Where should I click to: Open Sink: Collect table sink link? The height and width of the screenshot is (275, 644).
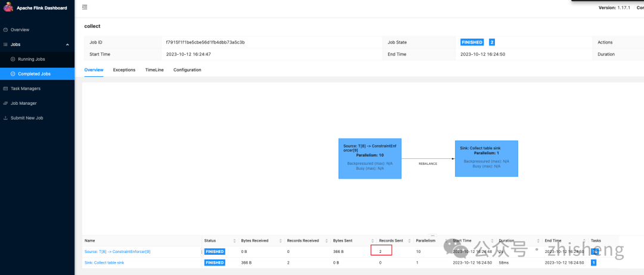coord(104,262)
